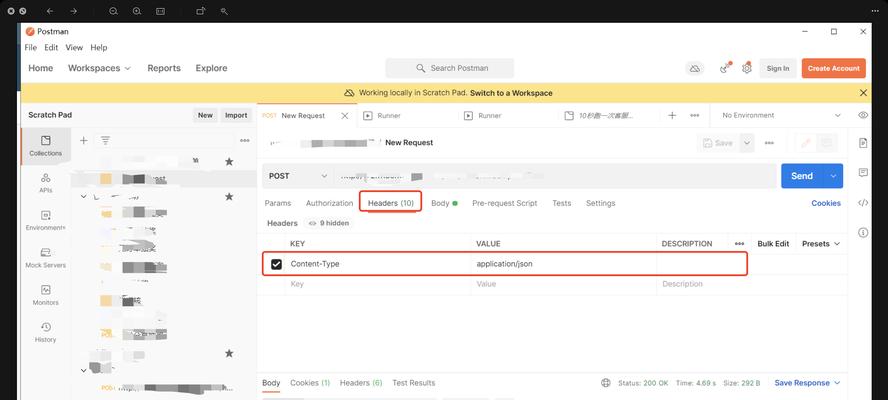
Task: Switch to the Tests tab
Action: [x=562, y=203]
